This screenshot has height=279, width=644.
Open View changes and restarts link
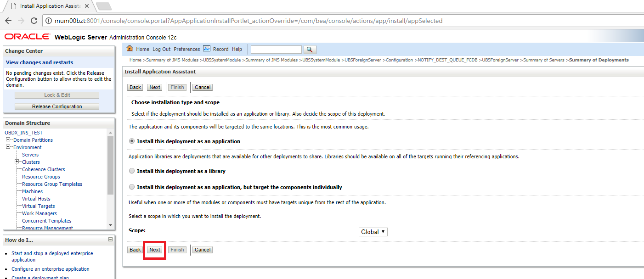coord(40,62)
